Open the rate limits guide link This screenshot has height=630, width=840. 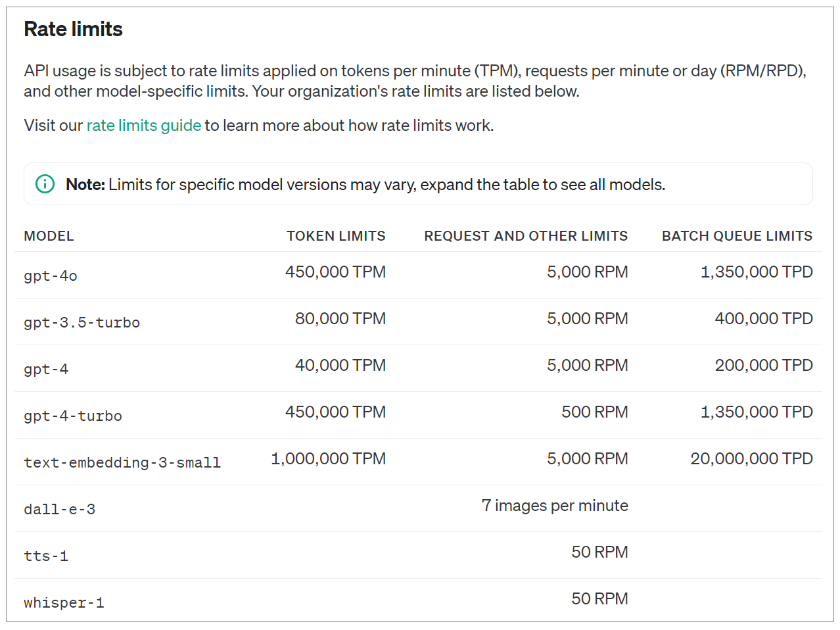click(143, 126)
